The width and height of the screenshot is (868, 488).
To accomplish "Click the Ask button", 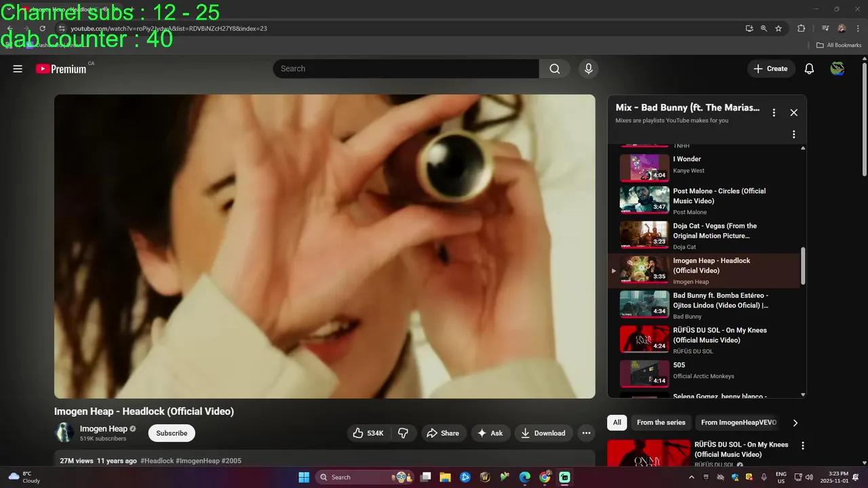I will pos(490,433).
